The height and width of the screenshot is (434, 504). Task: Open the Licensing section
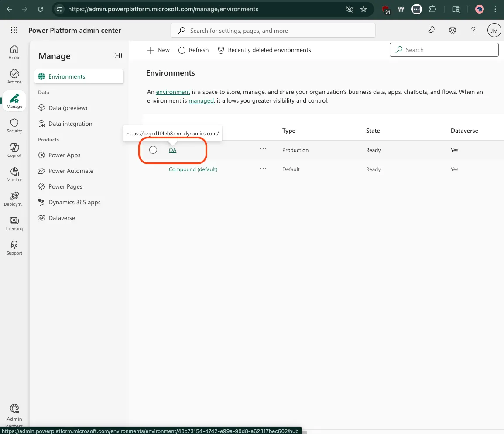coord(14,223)
